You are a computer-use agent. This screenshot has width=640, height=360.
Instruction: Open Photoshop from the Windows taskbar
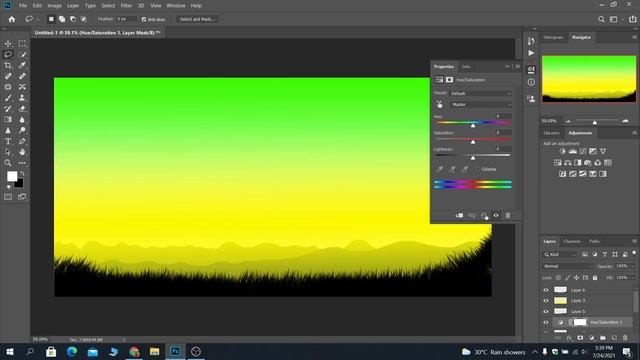[x=175, y=351]
